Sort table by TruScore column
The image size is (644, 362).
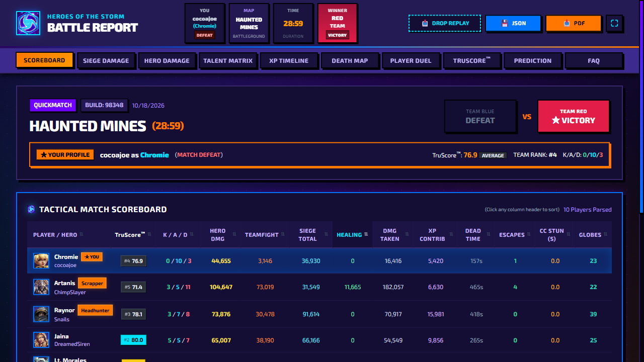click(133, 235)
